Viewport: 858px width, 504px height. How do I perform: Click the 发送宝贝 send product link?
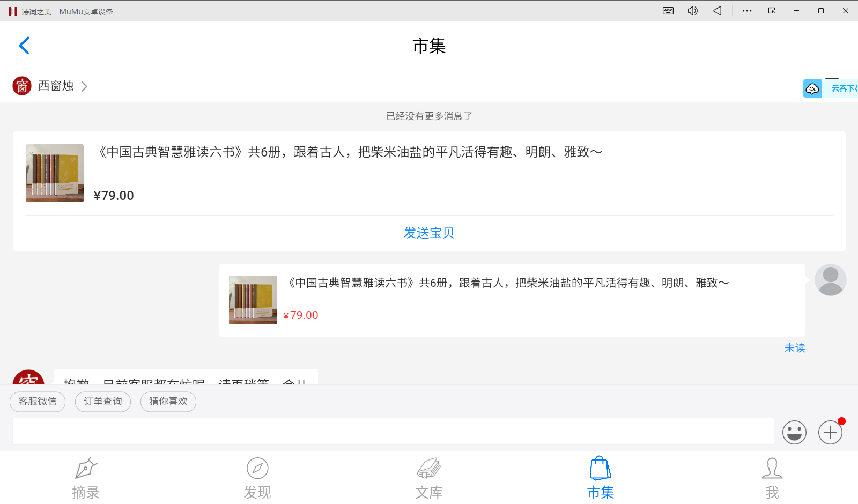click(428, 233)
